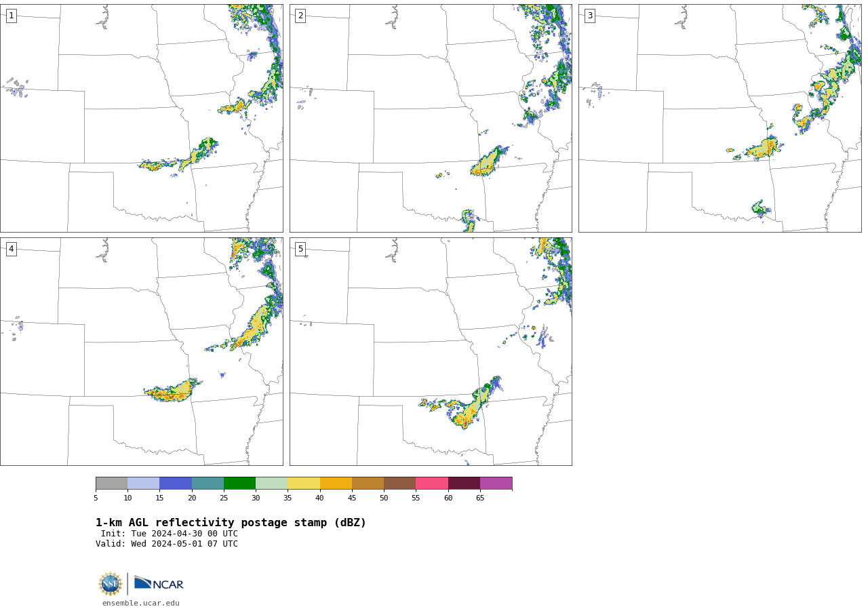Open ensemble member 5 reflectivity panel
The height and width of the screenshot is (611, 868).
(x=431, y=351)
